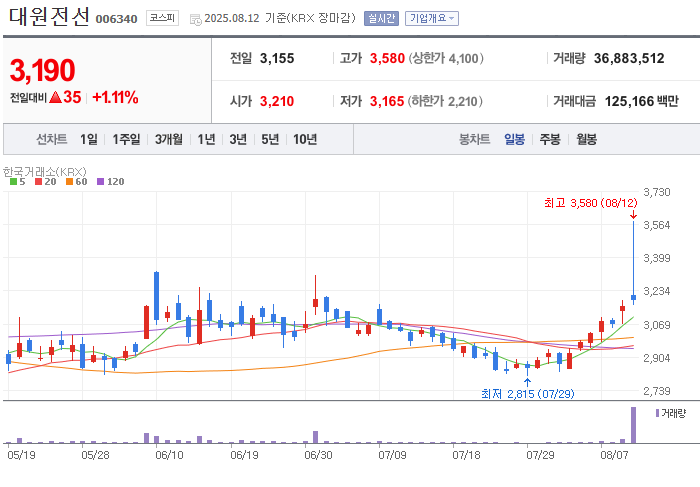Click the stock code 006340
Image resolution: width=700 pixels, height=487 pixels.
(x=117, y=19)
